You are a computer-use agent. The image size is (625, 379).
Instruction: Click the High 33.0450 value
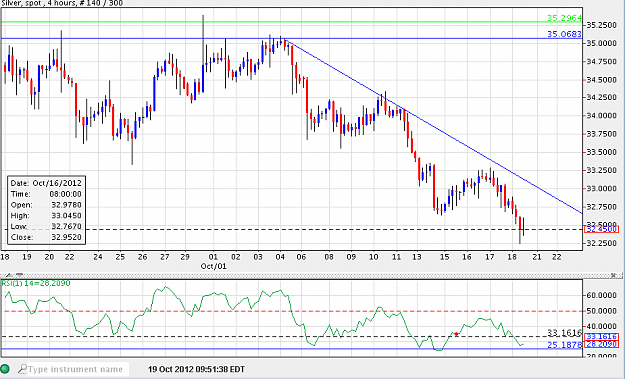[66, 216]
